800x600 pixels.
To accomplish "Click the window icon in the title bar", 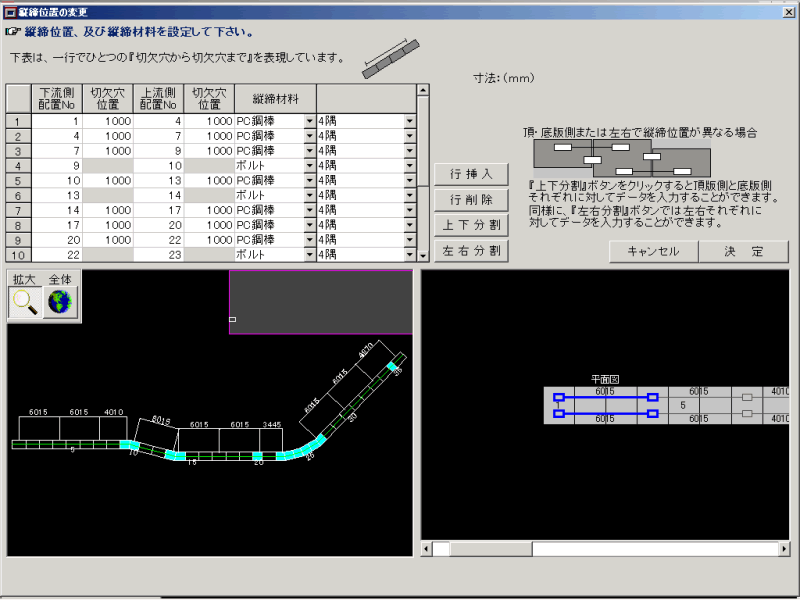I will tap(10, 11).
